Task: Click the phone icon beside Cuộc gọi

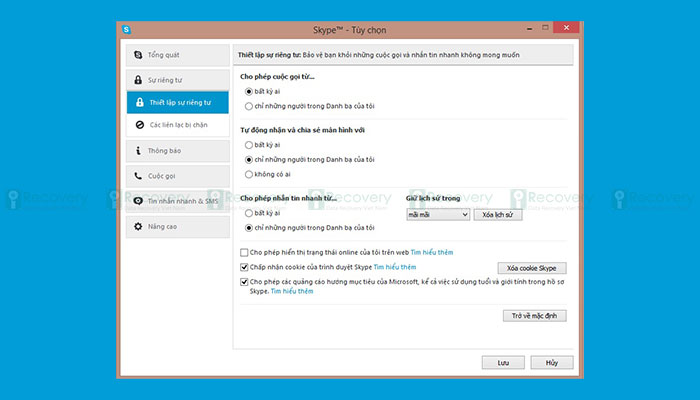Action: (138, 176)
